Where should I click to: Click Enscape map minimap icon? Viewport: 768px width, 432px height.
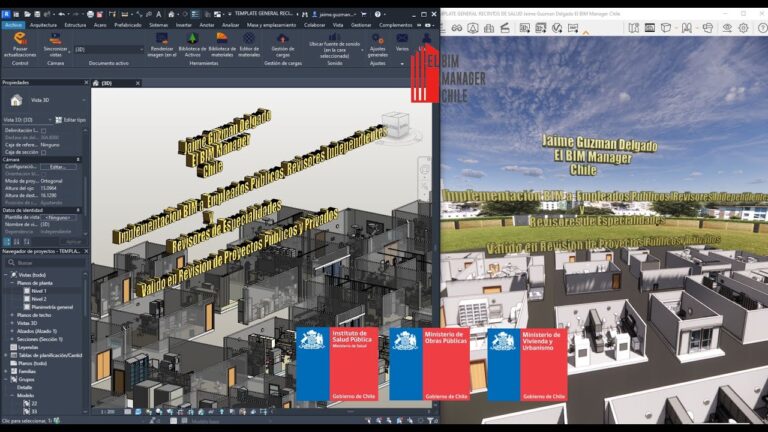click(x=633, y=28)
